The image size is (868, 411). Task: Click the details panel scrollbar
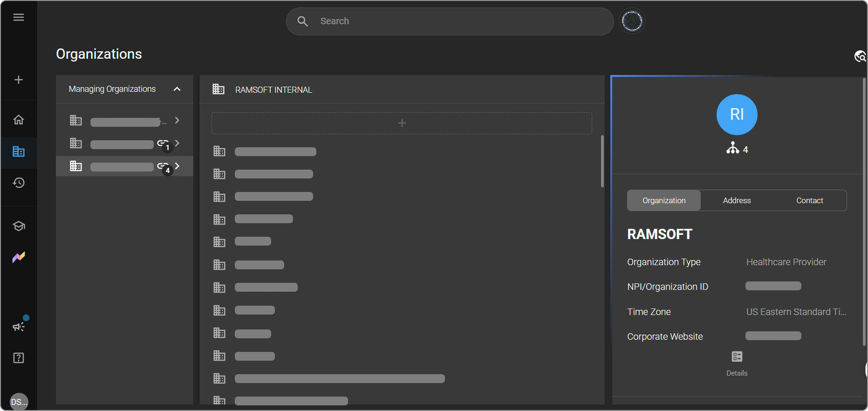click(864, 212)
